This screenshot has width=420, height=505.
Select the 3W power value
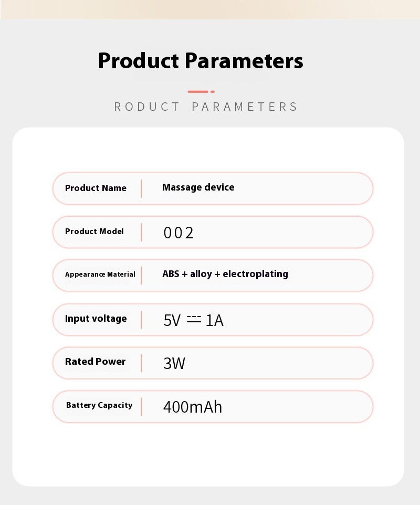[x=174, y=363]
